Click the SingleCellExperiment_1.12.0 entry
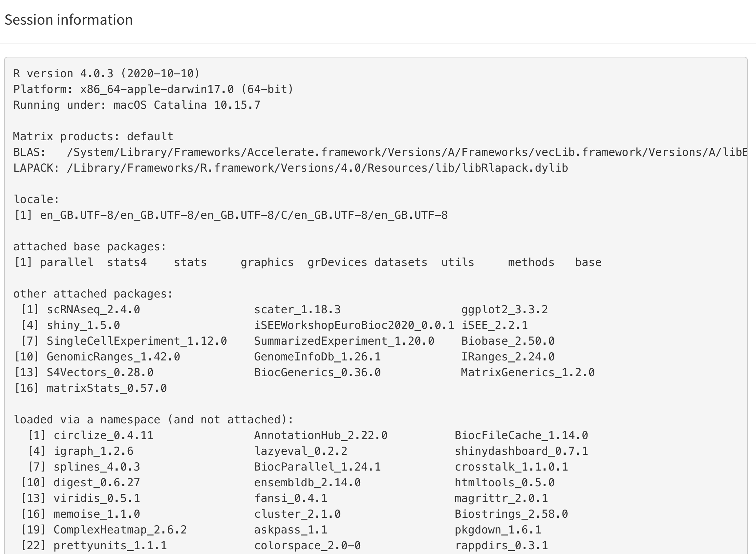 click(x=137, y=341)
